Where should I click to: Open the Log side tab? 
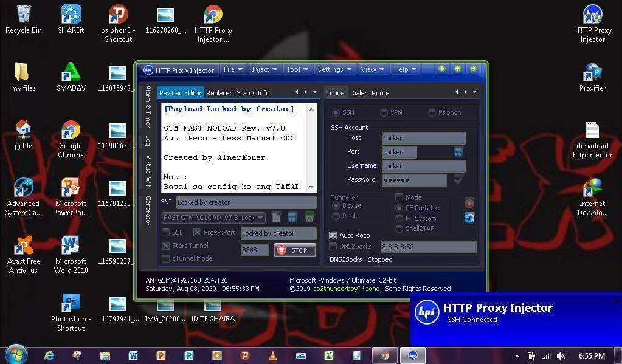(x=148, y=140)
